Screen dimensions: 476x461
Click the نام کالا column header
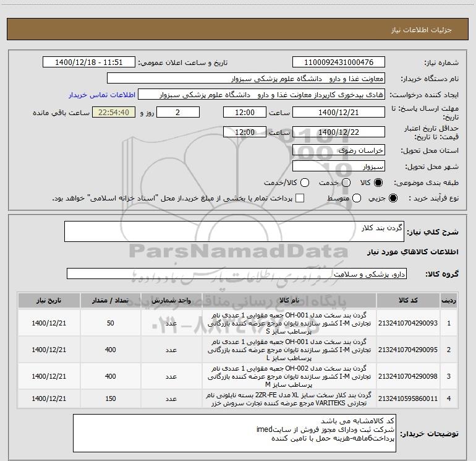pyautogui.click(x=289, y=301)
